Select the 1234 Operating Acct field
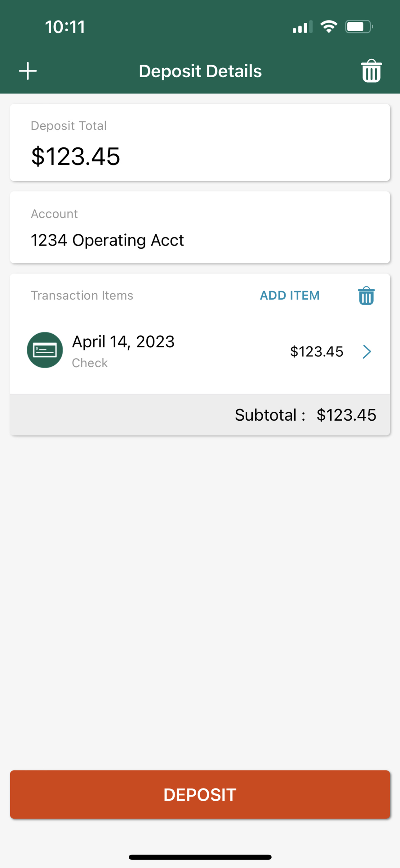 point(200,228)
